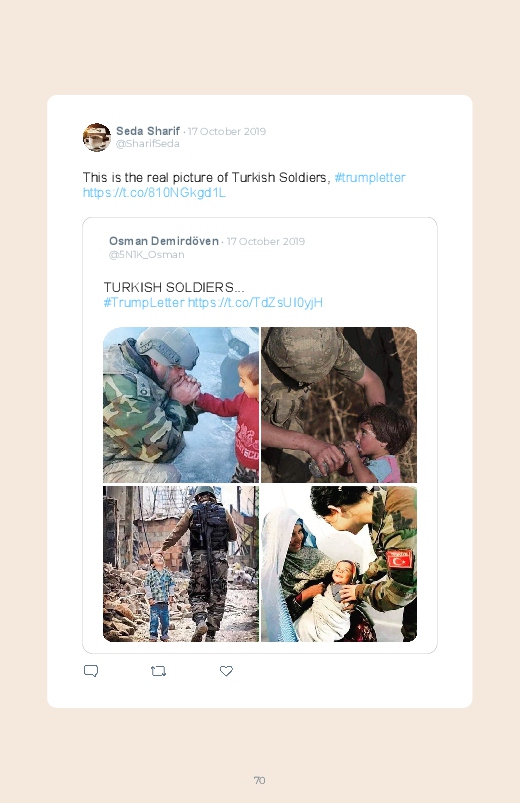This screenshot has width=520, height=803.
Task: Open the t.co/810NGkgd1L link
Action: coord(154,193)
